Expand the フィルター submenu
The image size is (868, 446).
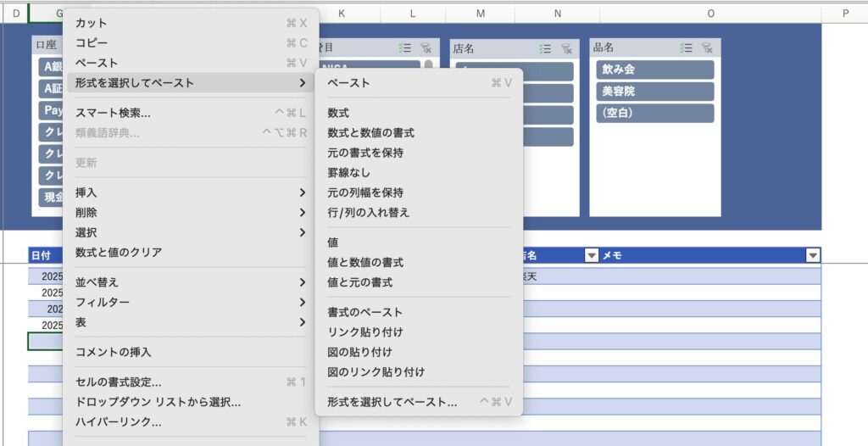pyautogui.click(x=186, y=302)
